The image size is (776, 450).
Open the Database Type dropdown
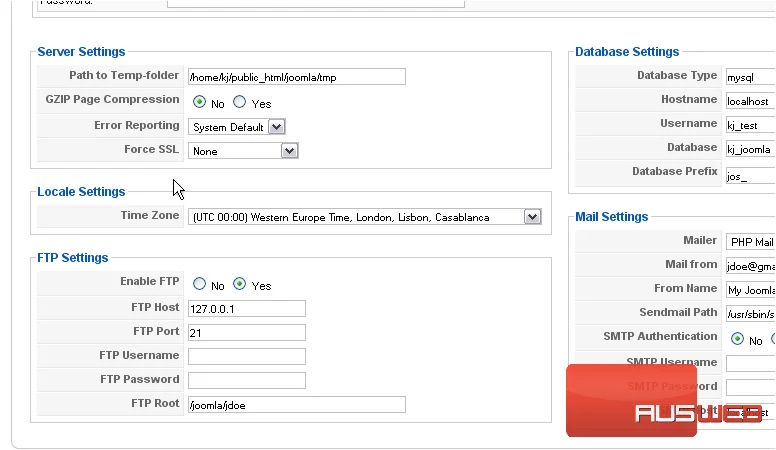pyautogui.click(x=750, y=77)
